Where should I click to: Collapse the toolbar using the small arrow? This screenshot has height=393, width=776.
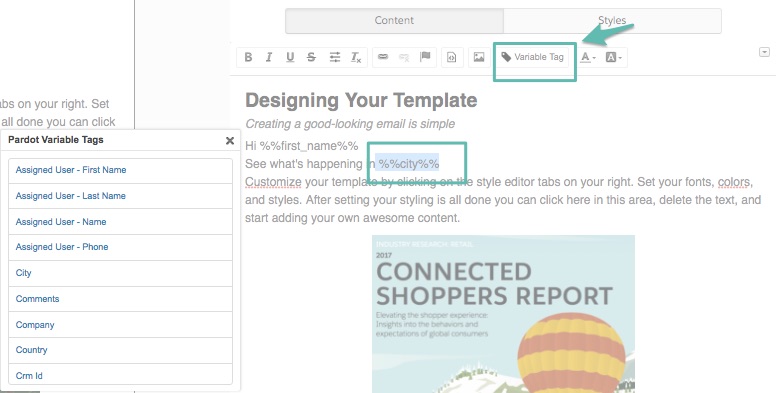[764, 52]
